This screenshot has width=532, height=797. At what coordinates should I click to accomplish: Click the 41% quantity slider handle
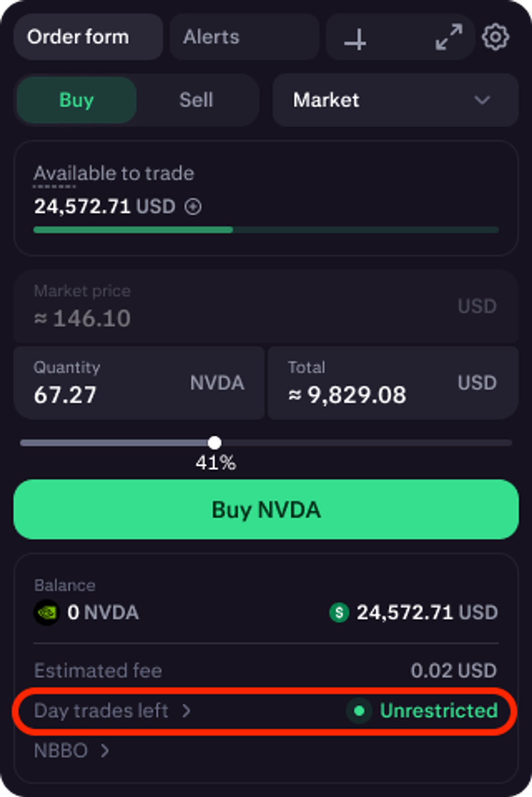coord(215,443)
